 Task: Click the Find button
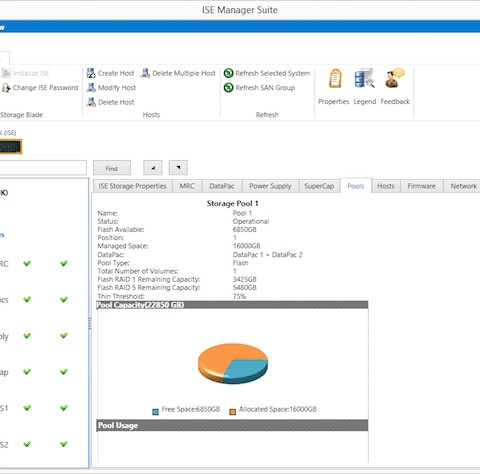tap(112, 168)
